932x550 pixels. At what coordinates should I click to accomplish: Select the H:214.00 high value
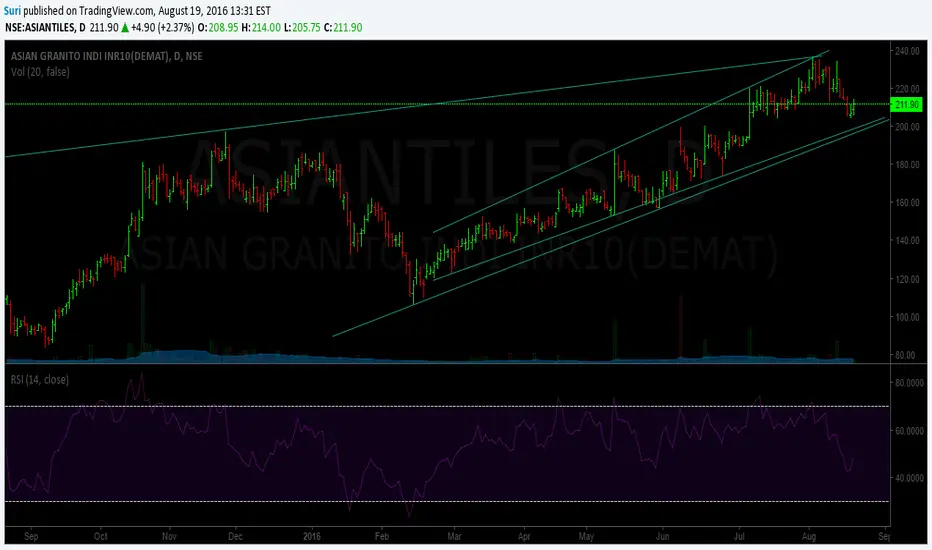tap(261, 27)
